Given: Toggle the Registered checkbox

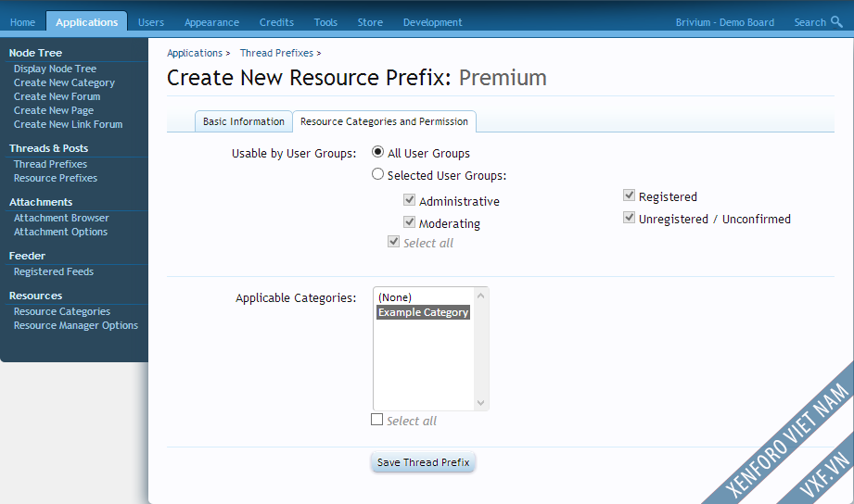Looking at the screenshot, I should click(x=629, y=195).
